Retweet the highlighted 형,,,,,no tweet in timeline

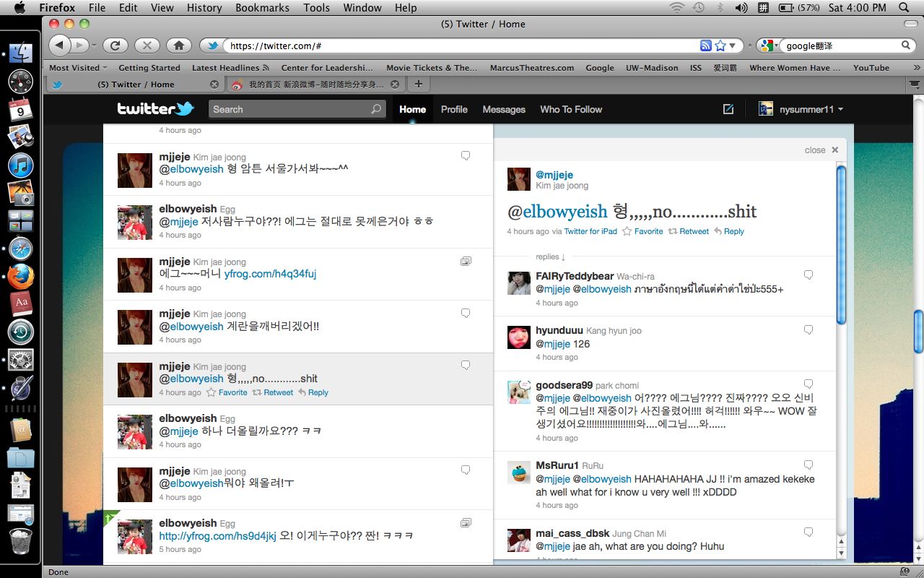273,392
